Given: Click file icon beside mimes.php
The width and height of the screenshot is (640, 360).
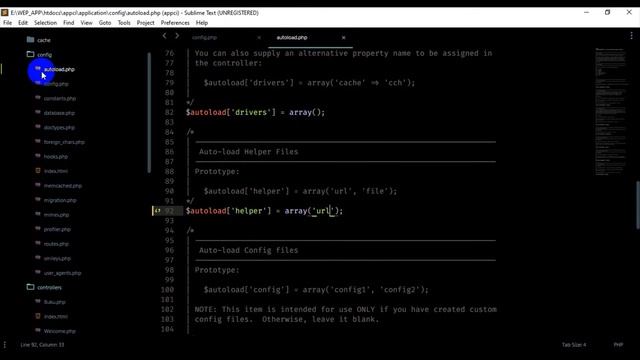Looking at the screenshot, I should pos(38,214).
